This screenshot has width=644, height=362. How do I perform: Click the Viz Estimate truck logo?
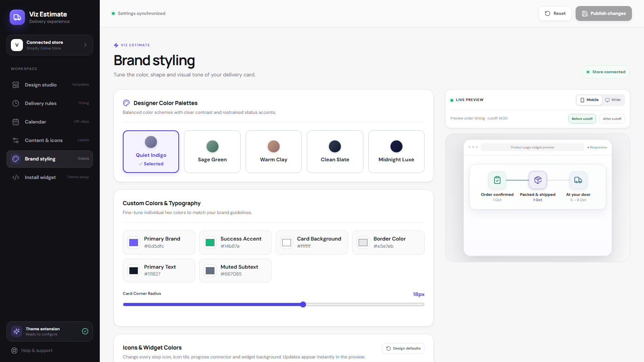17,17
